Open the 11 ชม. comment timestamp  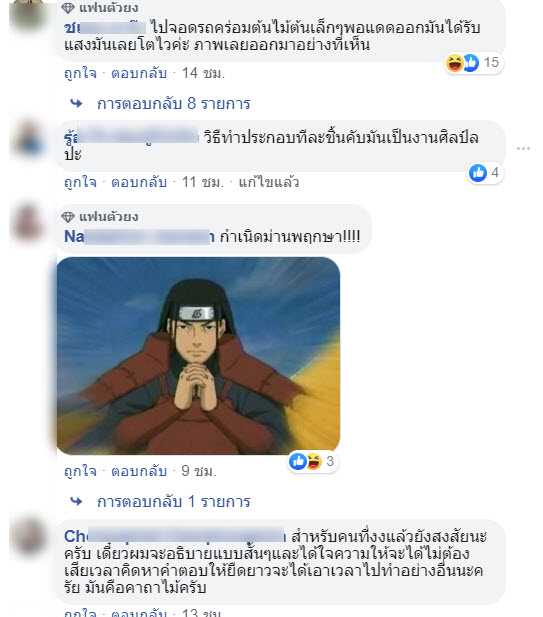pos(203,182)
